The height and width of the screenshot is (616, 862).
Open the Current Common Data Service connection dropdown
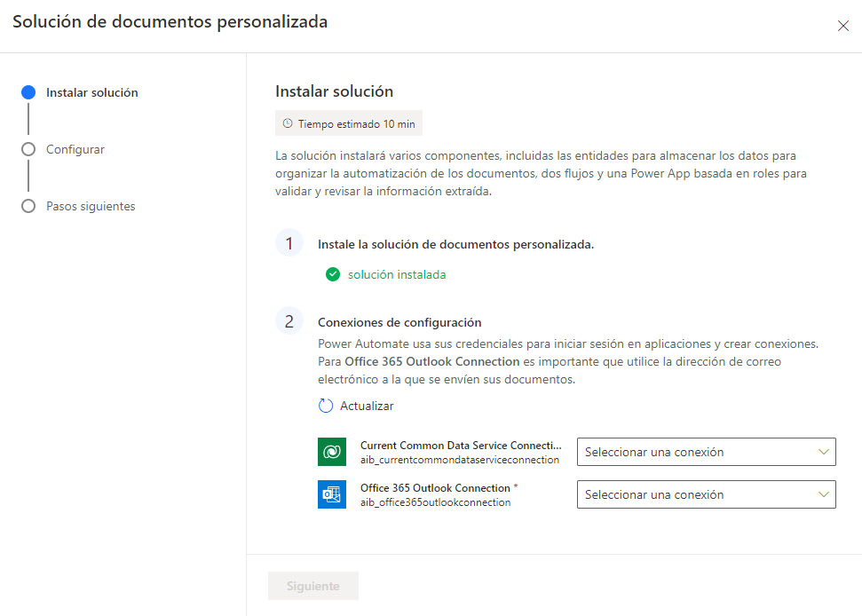(706, 452)
